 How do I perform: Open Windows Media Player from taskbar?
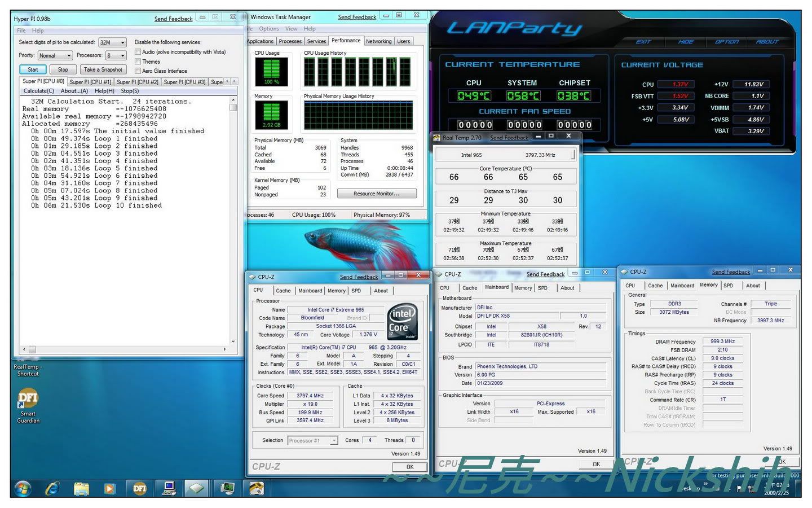click(x=110, y=488)
